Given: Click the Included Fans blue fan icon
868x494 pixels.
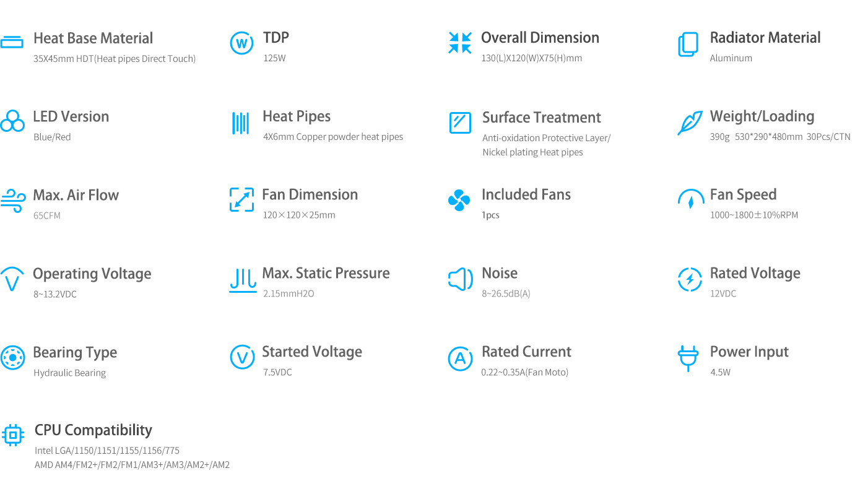Looking at the screenshot, I should click(459, 201).
